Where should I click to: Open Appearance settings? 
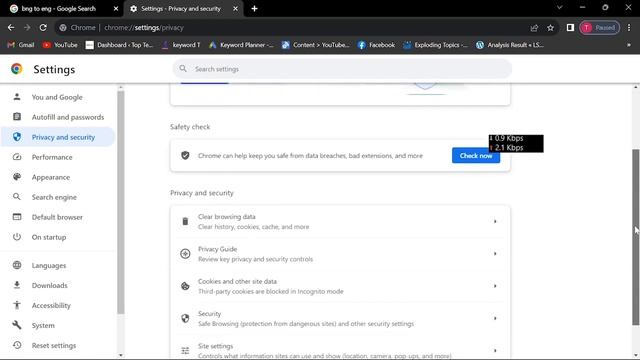coord(57,177)
